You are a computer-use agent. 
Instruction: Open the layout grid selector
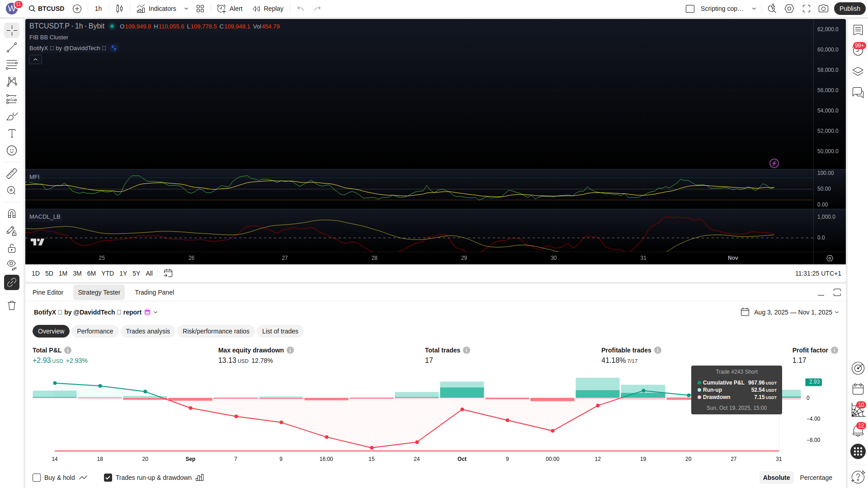tap(200, 9)
